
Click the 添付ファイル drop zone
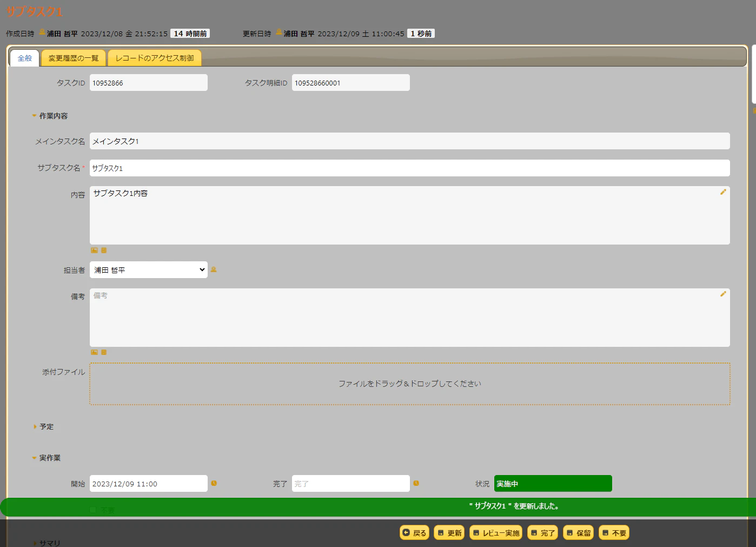tap(410, 384)
